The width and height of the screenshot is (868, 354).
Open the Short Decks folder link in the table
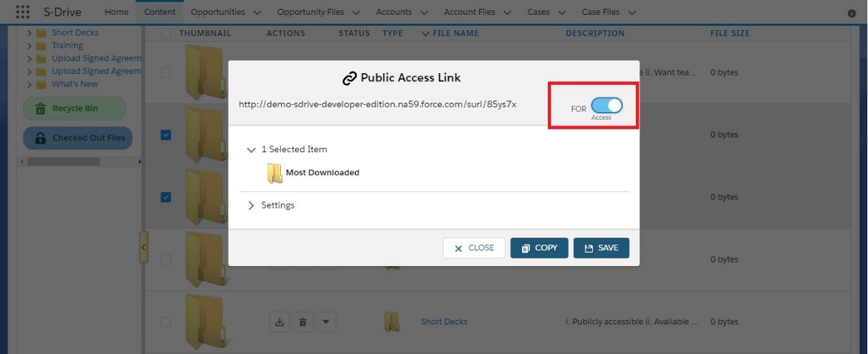click(x=444, y=321)
